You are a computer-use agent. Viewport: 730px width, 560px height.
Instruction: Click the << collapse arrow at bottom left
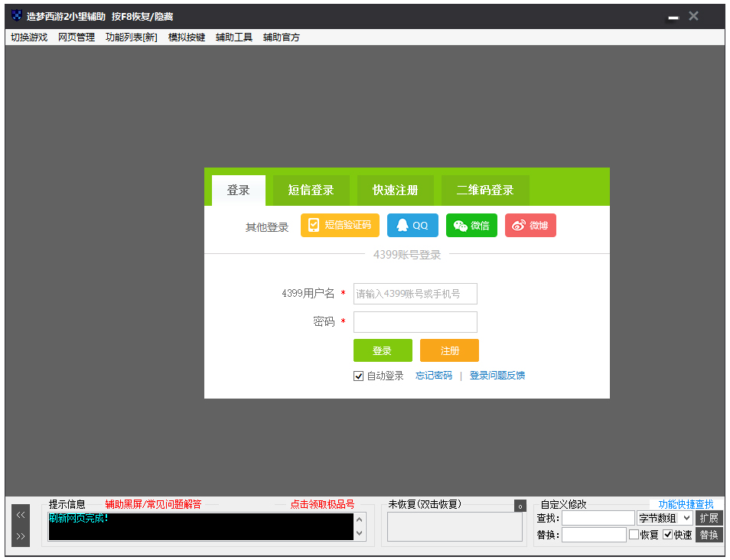tap(21, 515)
